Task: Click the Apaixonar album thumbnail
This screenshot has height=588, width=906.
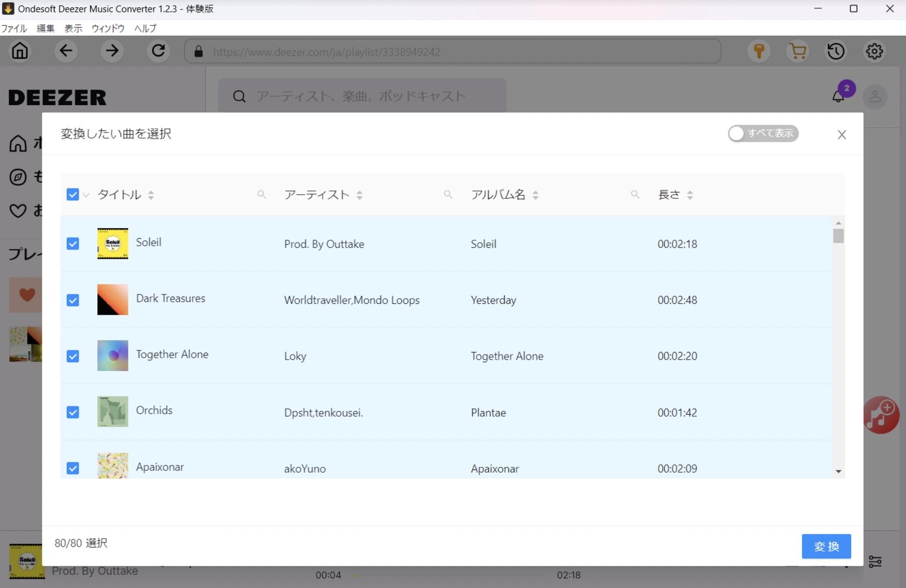Action: [x=112, y=465]
